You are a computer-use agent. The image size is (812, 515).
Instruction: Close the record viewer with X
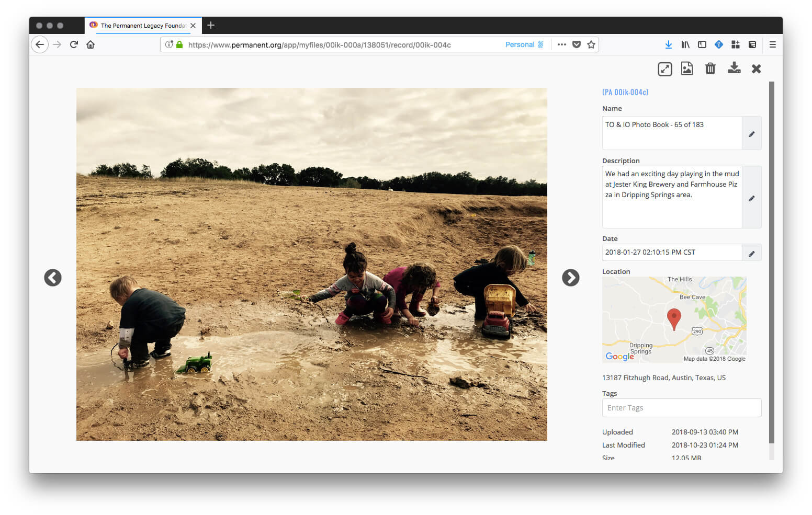point(756,68)
